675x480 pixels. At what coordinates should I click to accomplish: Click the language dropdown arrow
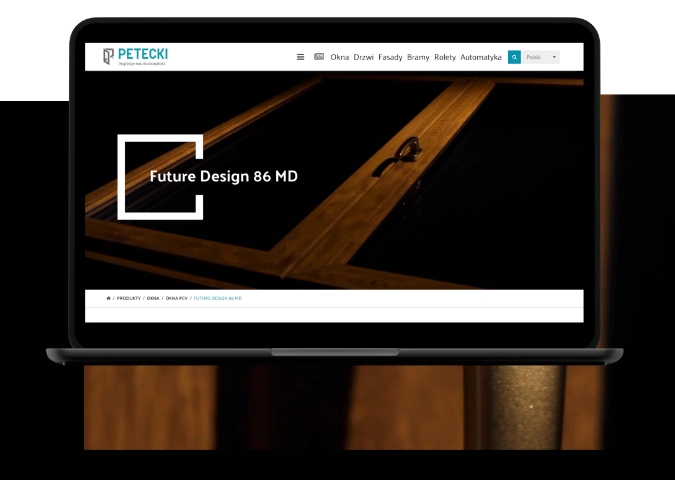click(x=554, y=57)
